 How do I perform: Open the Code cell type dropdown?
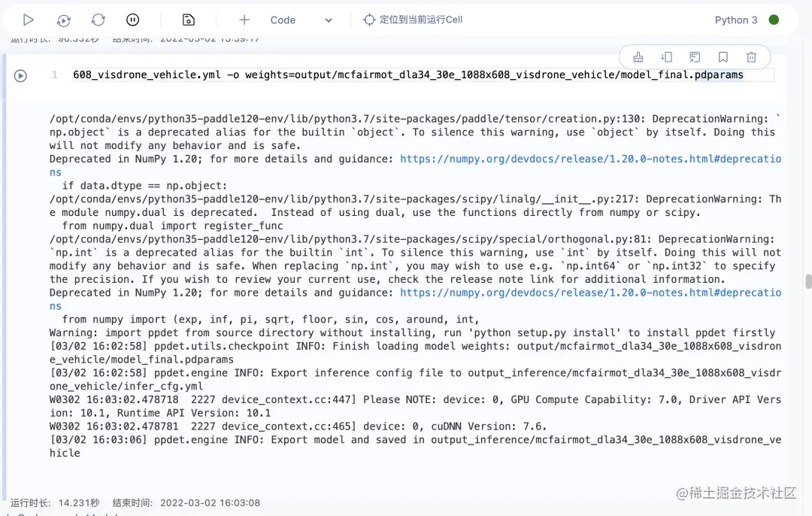tap(300, 20)
